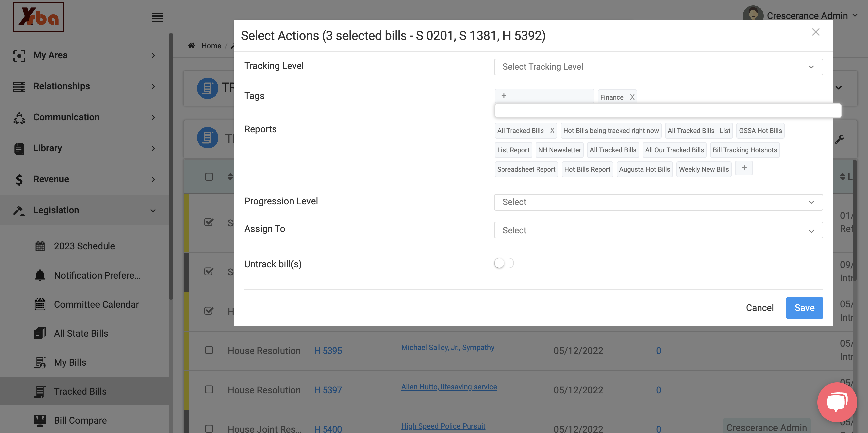Toggle the Untrack bill(s) switch

tap(504, 263)
